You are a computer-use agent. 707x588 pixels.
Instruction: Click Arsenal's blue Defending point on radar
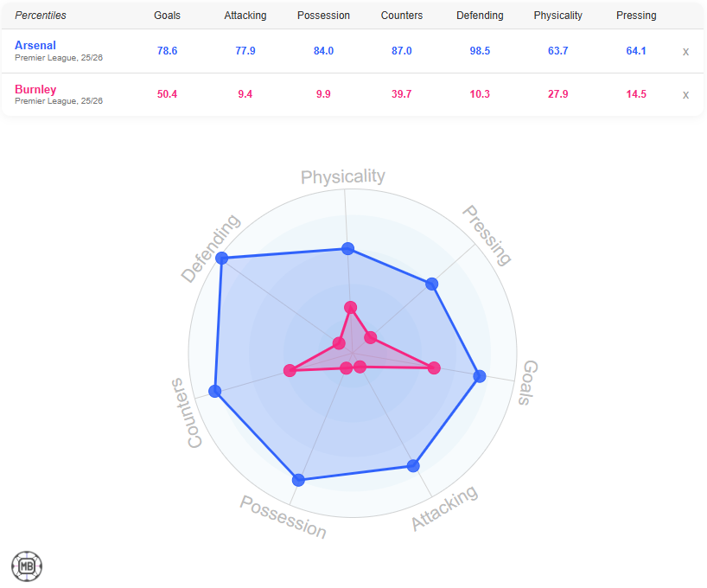(222, 258)
